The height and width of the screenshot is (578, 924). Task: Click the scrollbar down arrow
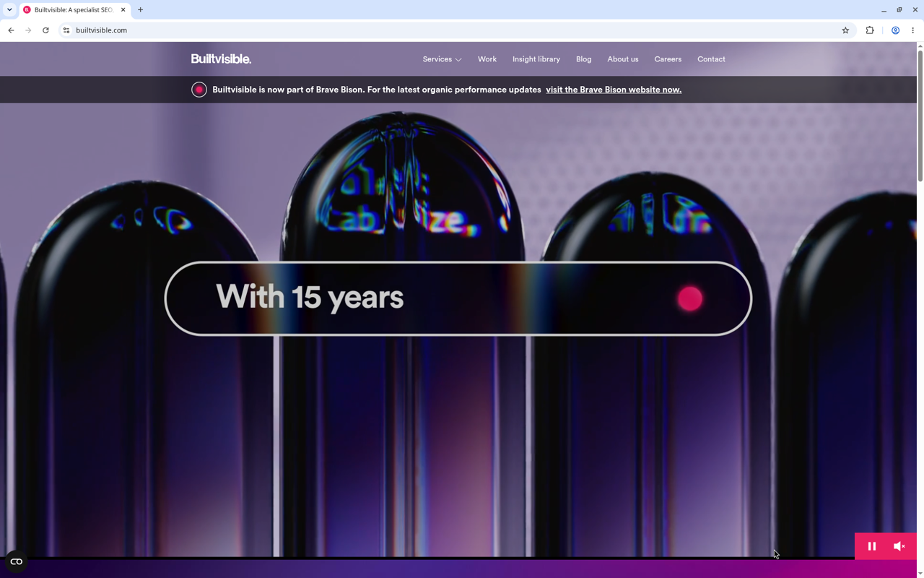(920, 573)
